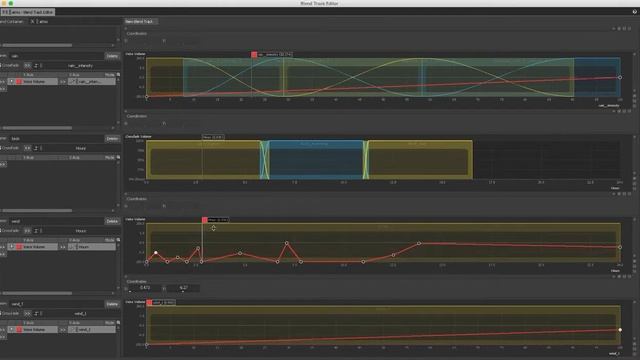
Task: Select dark blue region at rain graph end
Action: (x=597, y=77)
